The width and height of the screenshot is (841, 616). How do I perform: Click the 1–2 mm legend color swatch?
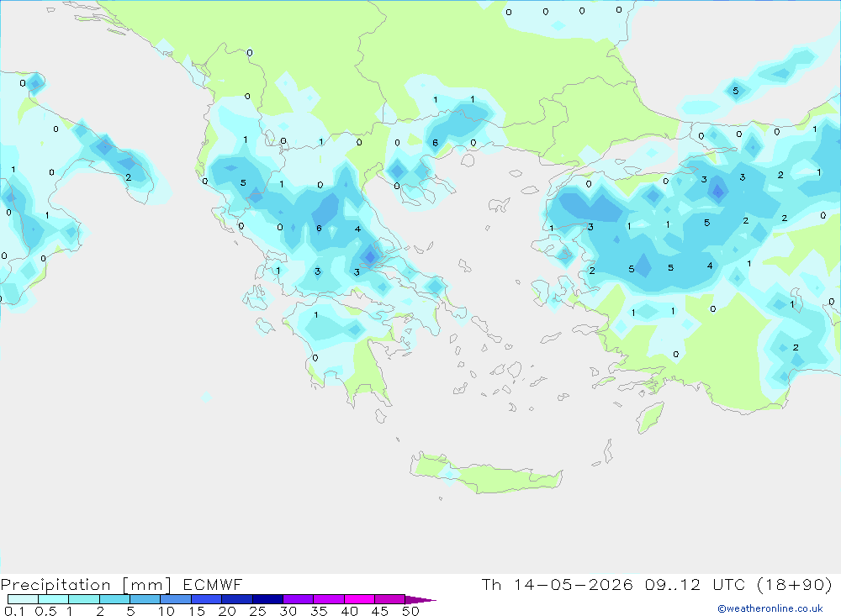click(84, 599)
